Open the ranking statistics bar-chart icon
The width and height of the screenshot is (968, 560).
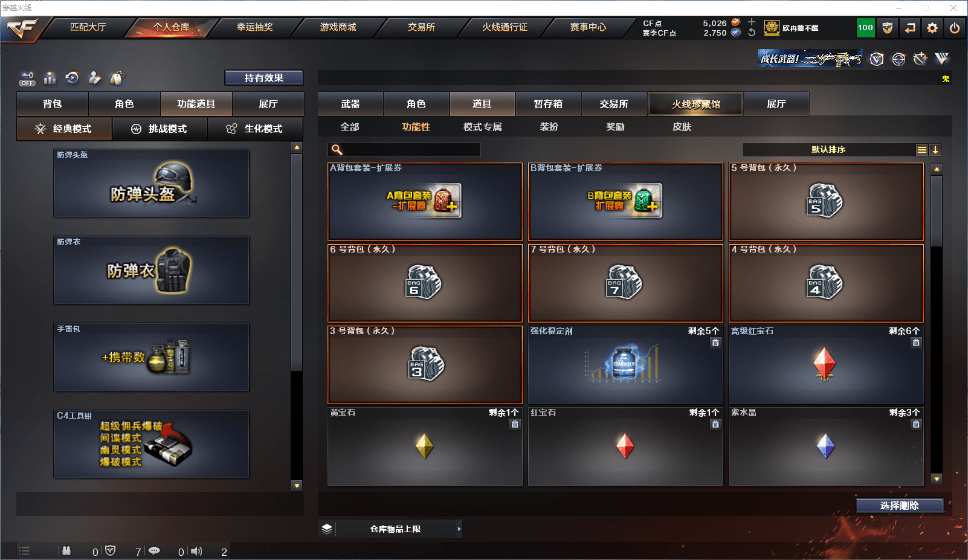click(x=50, y=78)
